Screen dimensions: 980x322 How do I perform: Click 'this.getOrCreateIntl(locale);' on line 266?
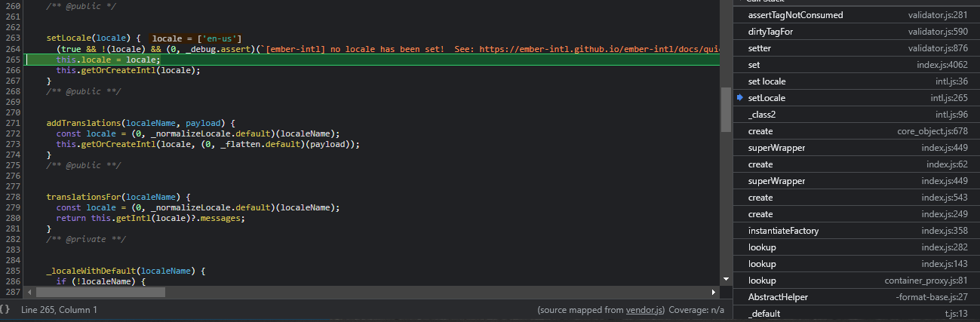point(128,70)
